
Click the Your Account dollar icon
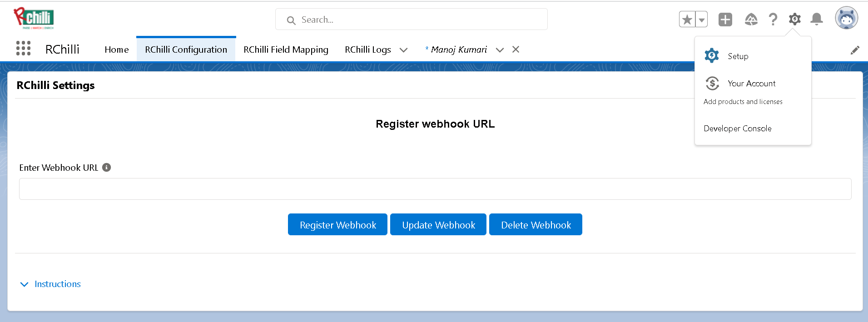pyautogui.click(x=712, y=83)
